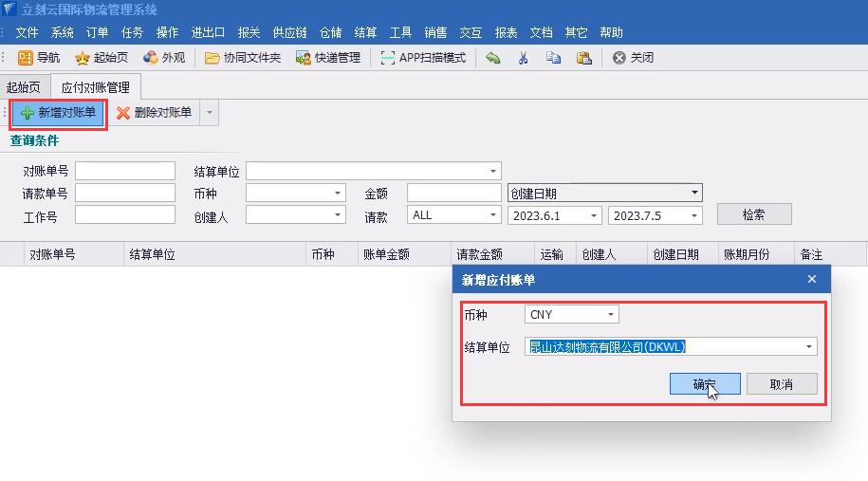Open the 文件 menu
This screenshot has height=481, width=868.
point(27,32)
